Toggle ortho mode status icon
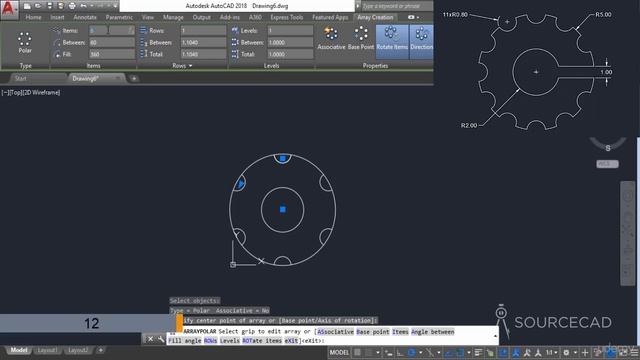640x360 pixels. pos(400,352)
